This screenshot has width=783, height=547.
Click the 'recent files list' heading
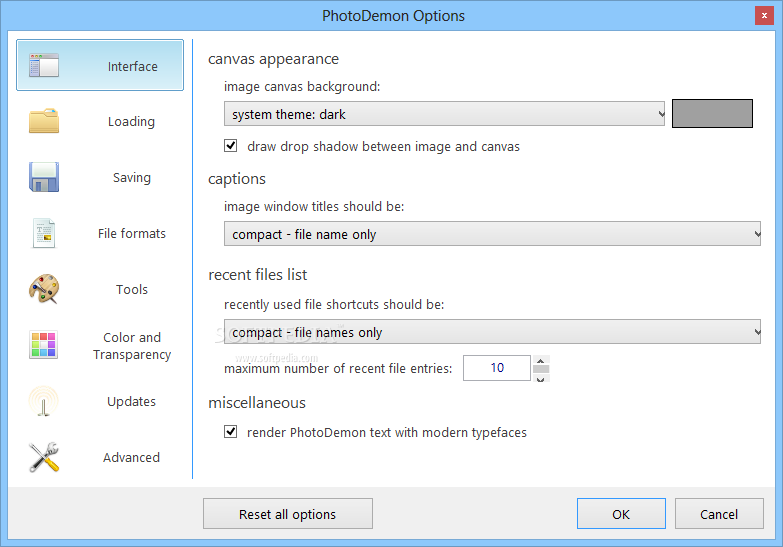258,275
